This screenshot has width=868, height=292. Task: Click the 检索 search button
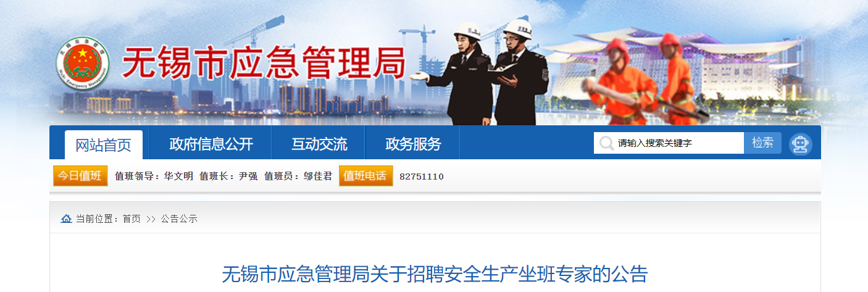(762, 143)
